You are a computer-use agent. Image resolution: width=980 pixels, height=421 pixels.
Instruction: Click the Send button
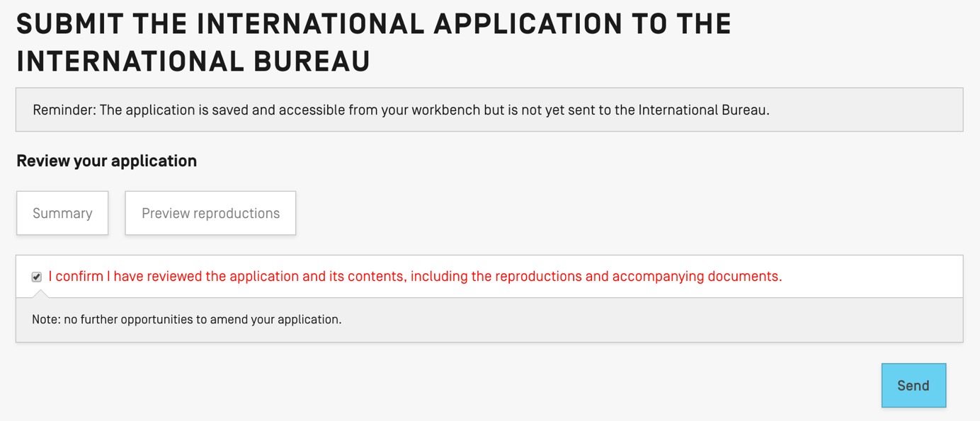pos(913,386)
